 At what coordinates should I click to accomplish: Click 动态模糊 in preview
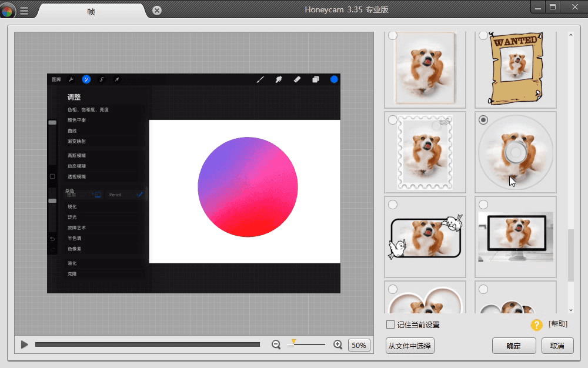(76, 166)
